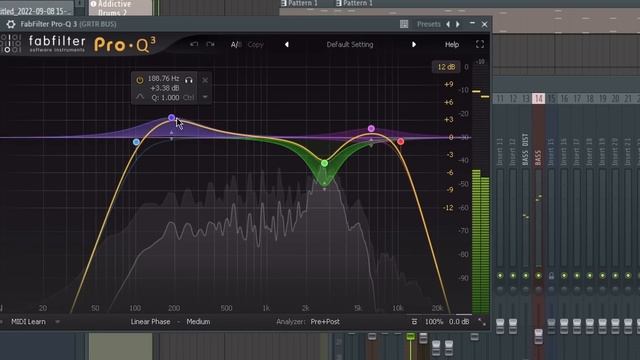This screenshot has height=360, width=640.
Task: Toggle the auto gain icon near 100%
Action: [414, 322]
